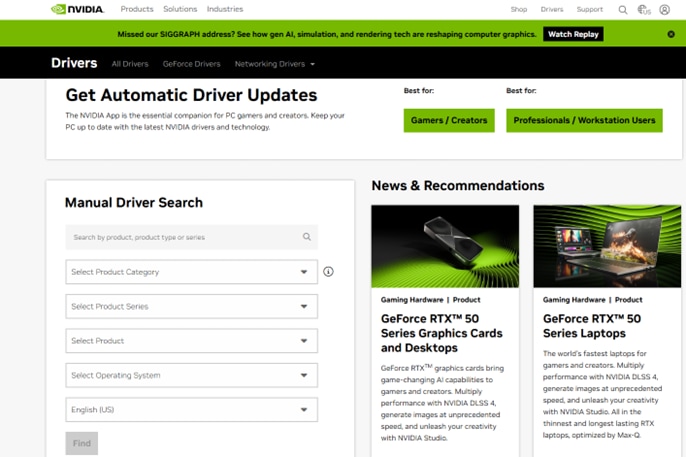The height and width of the screenshot is (457, 686).
Task: Click the Manual Driver Search heading
Action: (x=134, y=202)
